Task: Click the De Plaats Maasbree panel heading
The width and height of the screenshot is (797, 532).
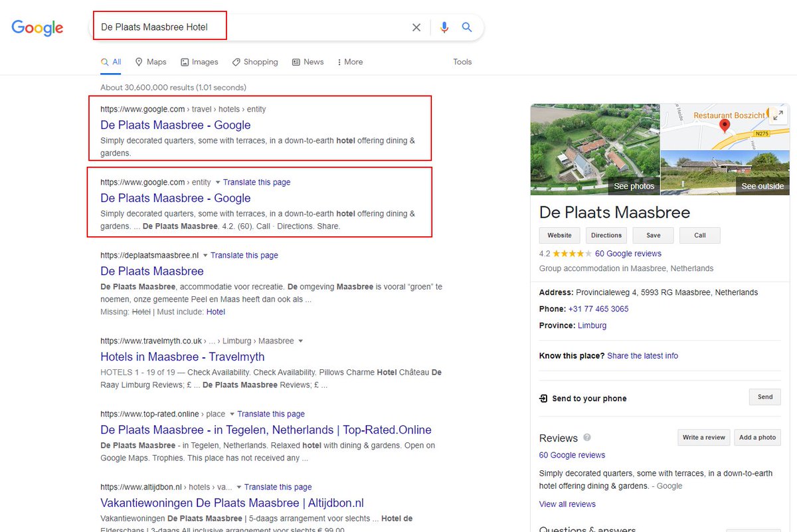Action: (614, 213)
